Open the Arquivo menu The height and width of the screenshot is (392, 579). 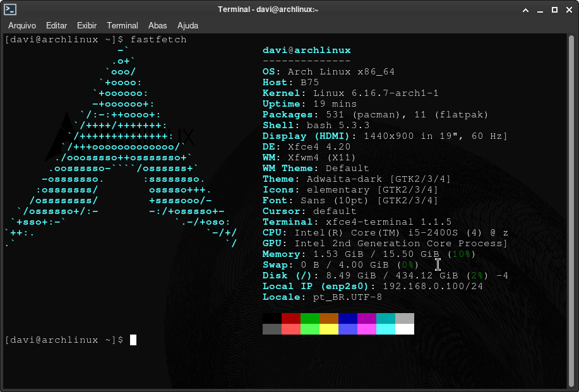pyautogui.click(x=22, y=26)
